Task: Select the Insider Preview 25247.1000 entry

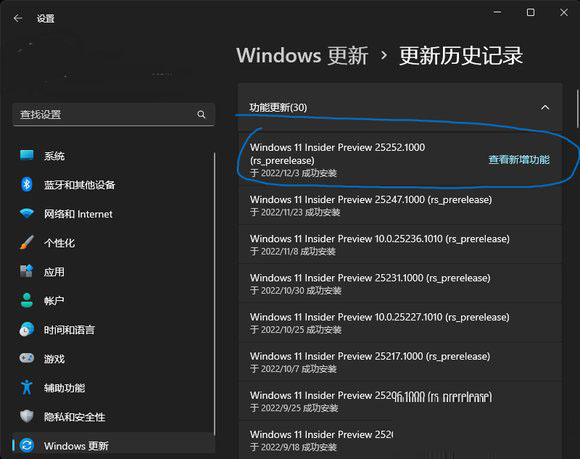Action: pos(400,205)
